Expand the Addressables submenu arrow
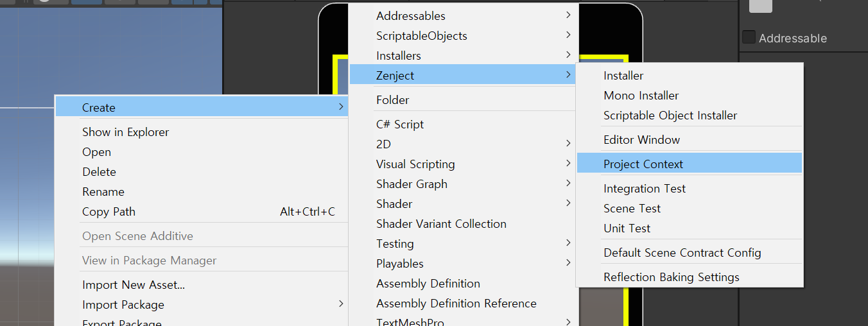 [x=568, y=15]
